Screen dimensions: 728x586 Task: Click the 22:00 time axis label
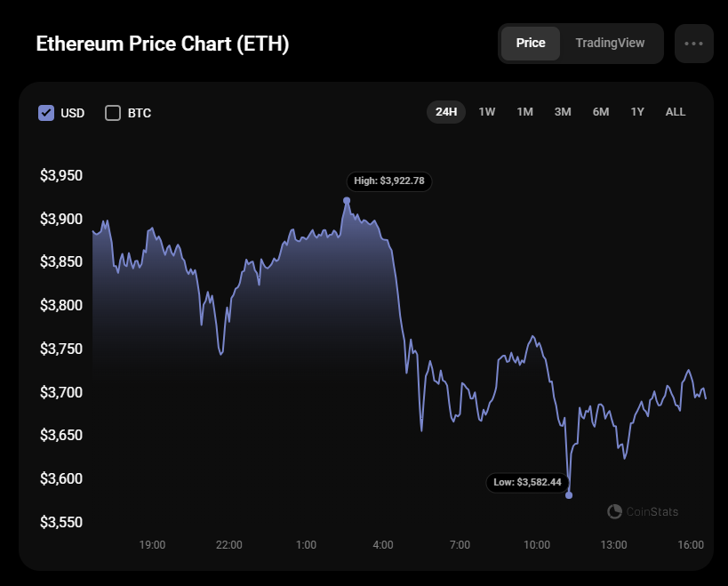coord(228,544)
